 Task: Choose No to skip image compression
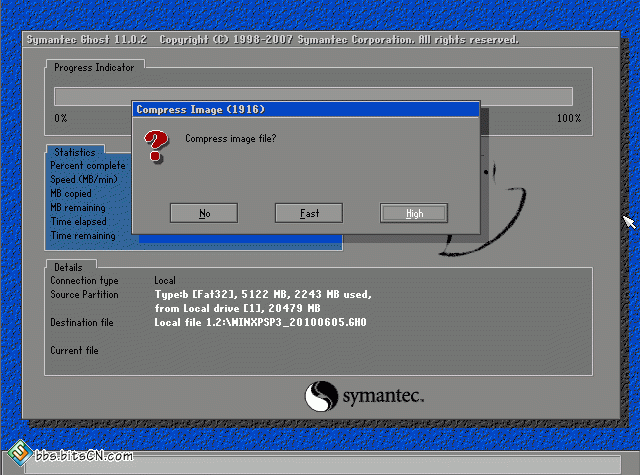[204, 213]
